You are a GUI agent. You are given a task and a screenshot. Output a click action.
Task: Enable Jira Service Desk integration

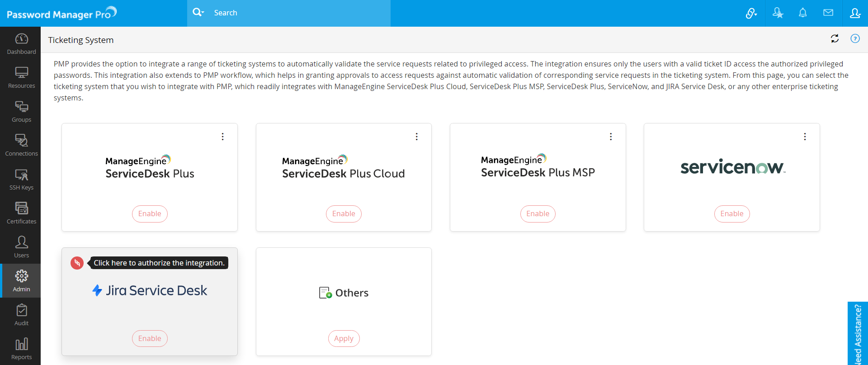coord(150,339)
